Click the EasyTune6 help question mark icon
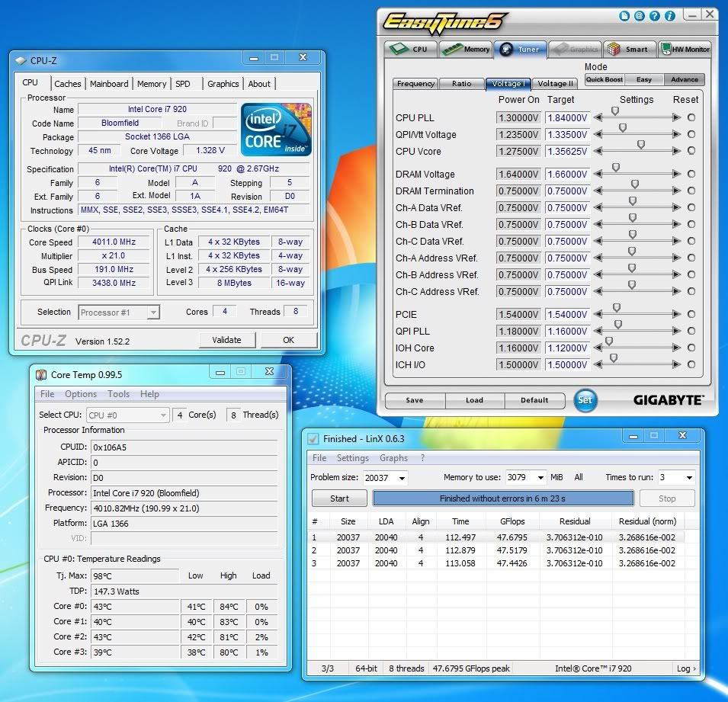Viewport: 728px width, 702px height. tap(655, 16)
